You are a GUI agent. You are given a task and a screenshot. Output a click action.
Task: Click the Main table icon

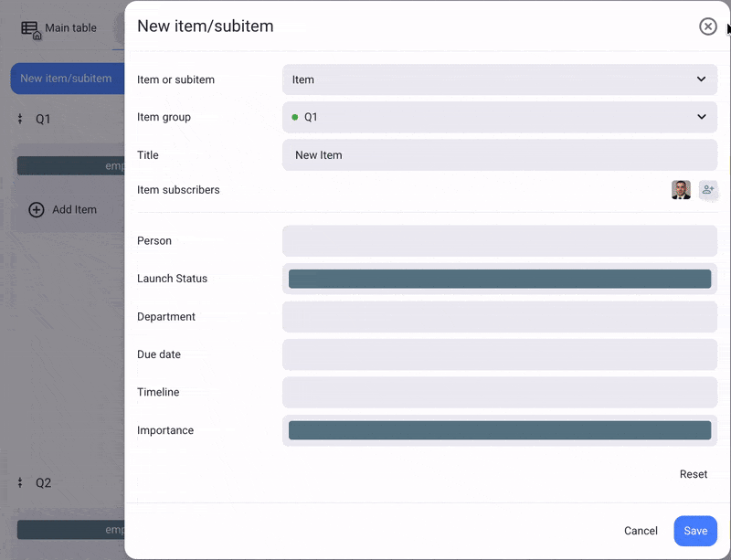(x=30, y=29)
